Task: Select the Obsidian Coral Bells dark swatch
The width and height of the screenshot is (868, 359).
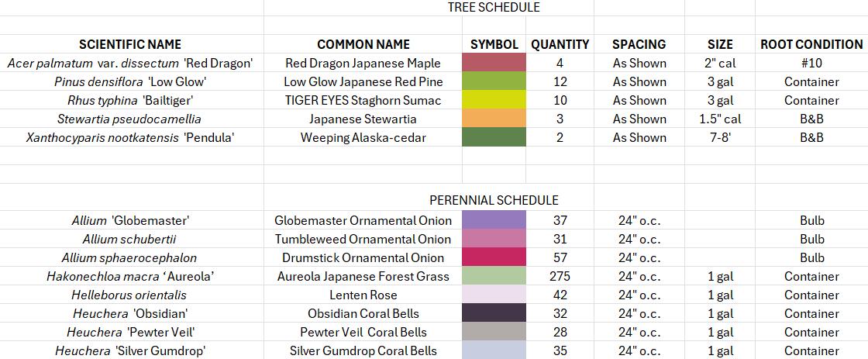Action: coord(494,313)
